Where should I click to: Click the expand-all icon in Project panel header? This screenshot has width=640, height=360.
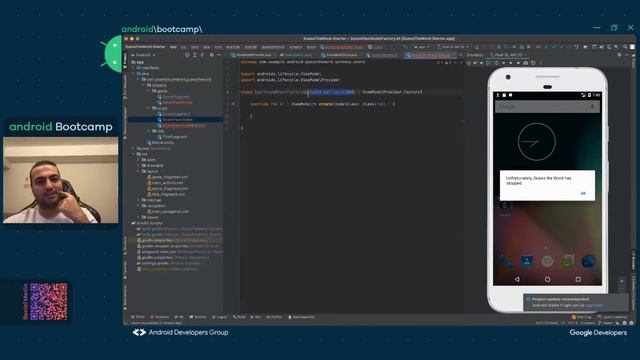coord(195,55)
